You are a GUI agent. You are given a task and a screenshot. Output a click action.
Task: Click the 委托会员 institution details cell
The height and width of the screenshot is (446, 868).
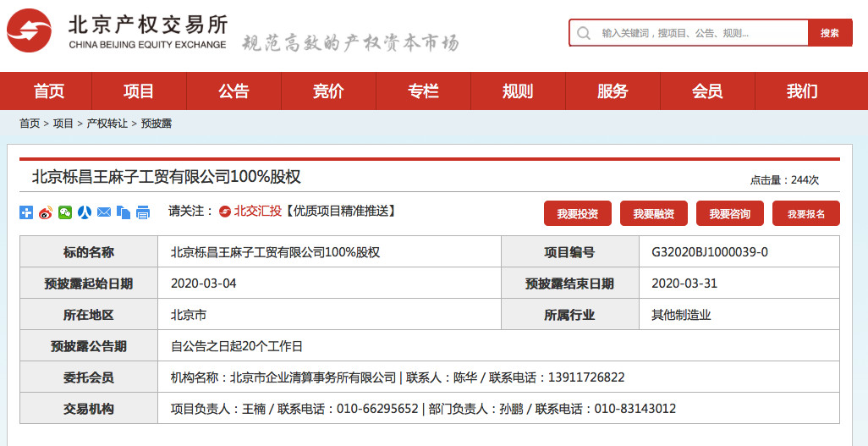pyautogui.click(x=498, y=377)
